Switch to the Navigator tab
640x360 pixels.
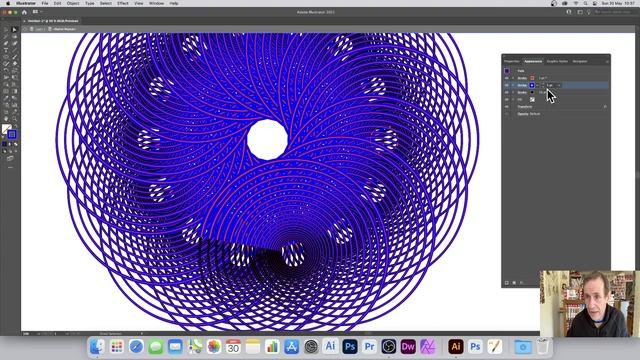(x=580, y=62)
